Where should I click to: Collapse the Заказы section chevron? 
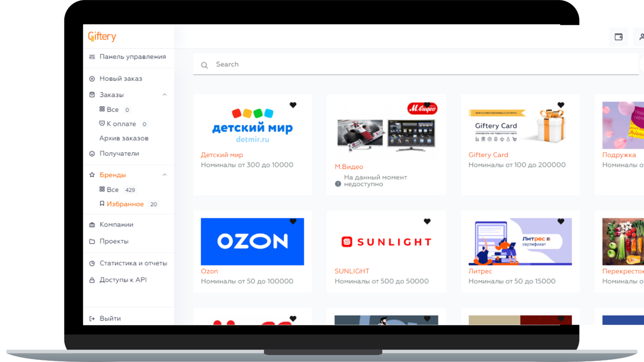pyautogui.click(x=164, y=95)
